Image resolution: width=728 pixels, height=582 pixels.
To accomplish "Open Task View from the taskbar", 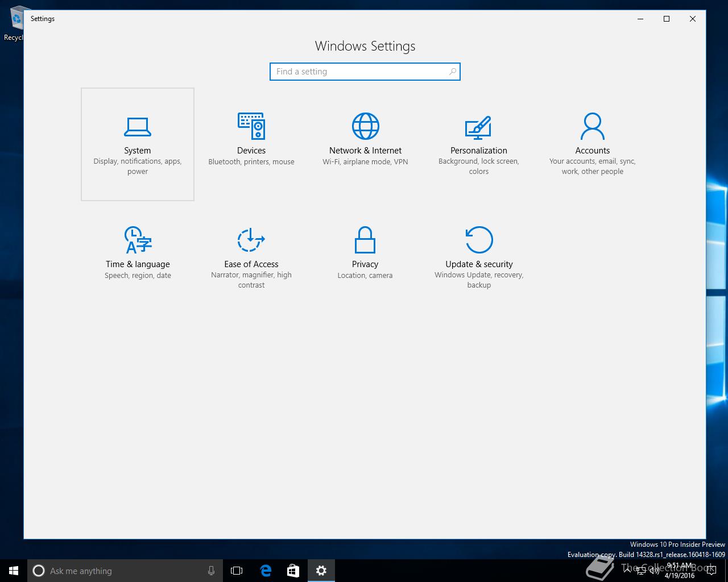I will pos(237,571).
